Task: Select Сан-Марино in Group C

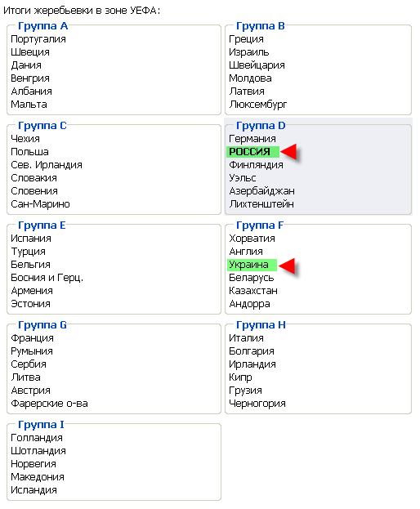Action: click(40, 204)
